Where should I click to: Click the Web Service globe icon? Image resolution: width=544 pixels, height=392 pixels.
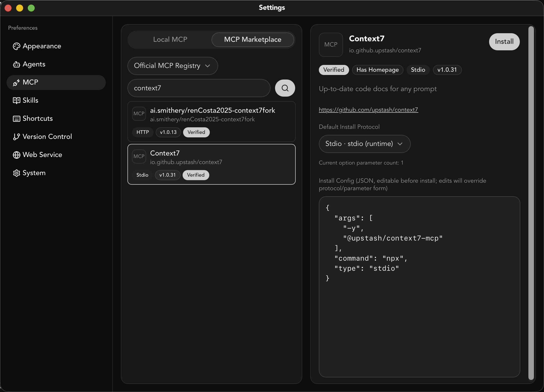(17, 155)
